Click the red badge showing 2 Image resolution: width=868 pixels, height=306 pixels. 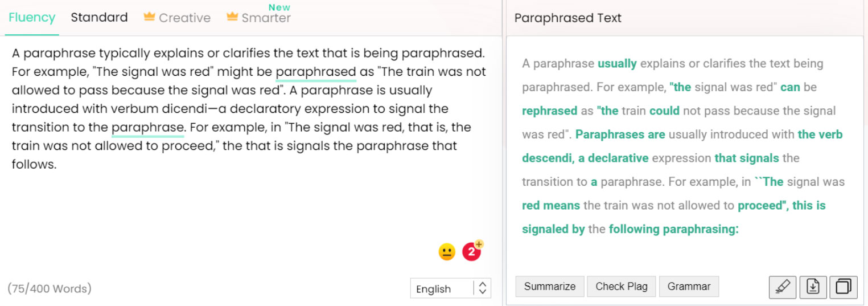(471, 251)
